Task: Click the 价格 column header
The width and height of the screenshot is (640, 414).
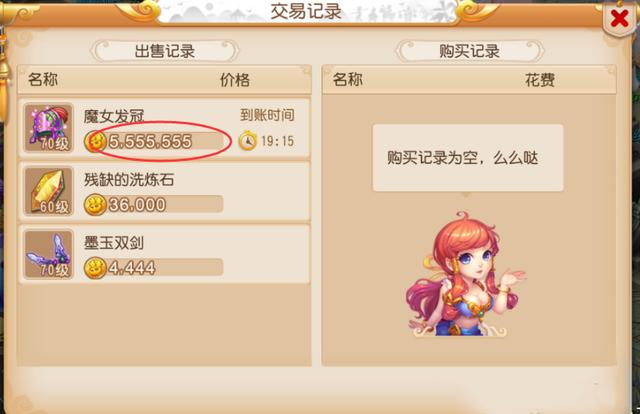Action: 235,80
